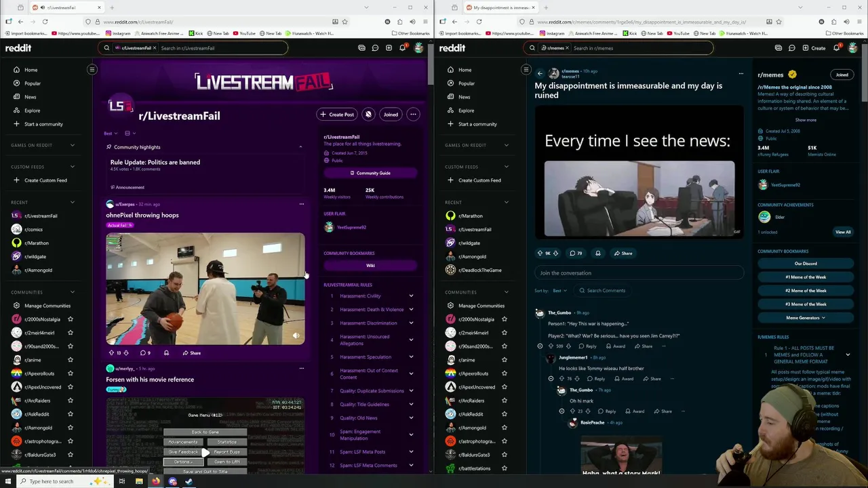Open File Explorer from the taskbar
Image resolution: width=868 pixels, height=488 pixels.
pyautogui.click(x=139, y=481)
